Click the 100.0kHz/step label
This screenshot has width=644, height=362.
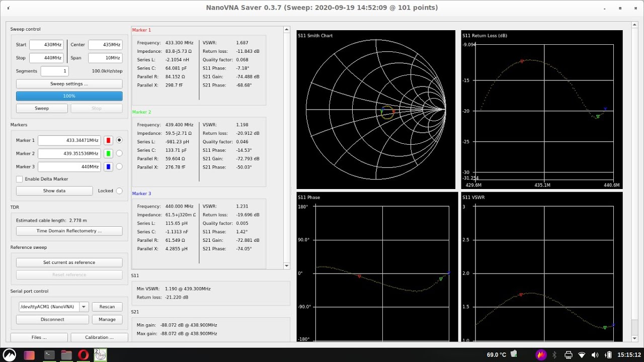coord(107,71)
